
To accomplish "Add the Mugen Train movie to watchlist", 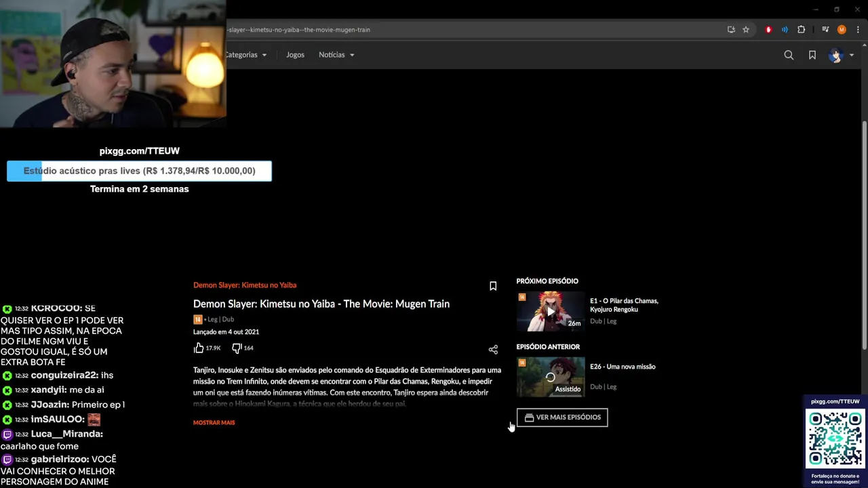I will pyautogui.click(x=493, y=286).
